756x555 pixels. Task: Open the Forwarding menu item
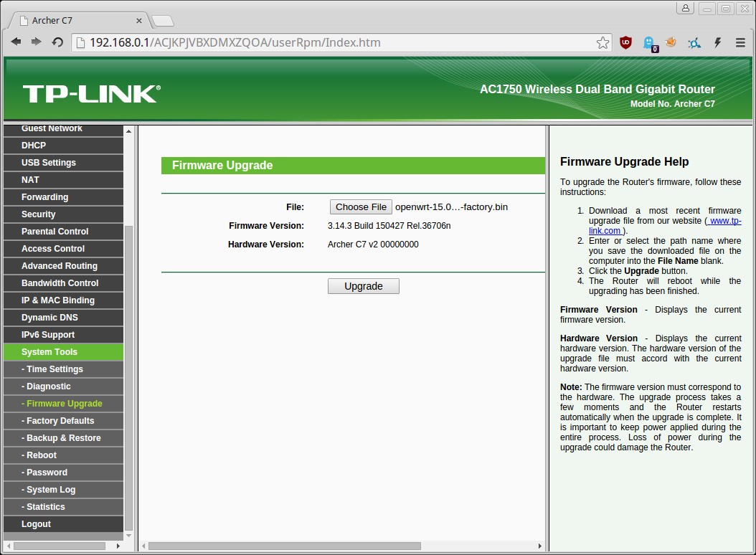(x=64, y=196)
